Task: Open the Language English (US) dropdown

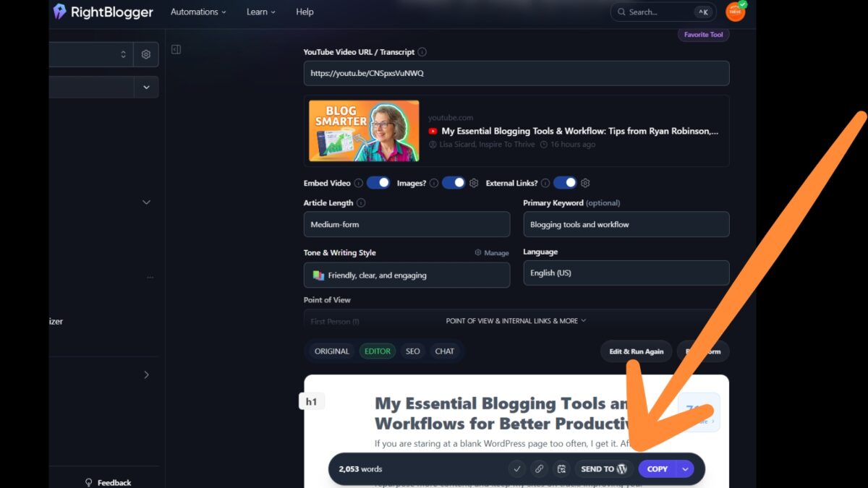Action: pos(626,273)
